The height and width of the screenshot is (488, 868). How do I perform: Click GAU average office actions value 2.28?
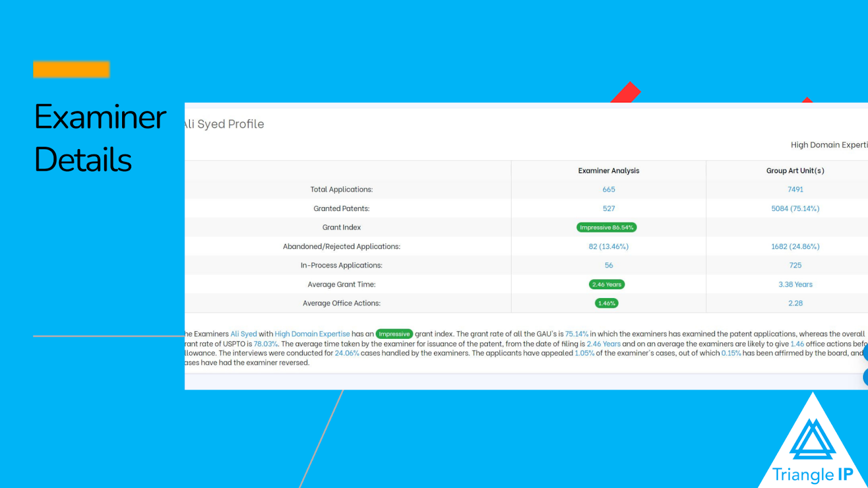(x=795, y=303)
